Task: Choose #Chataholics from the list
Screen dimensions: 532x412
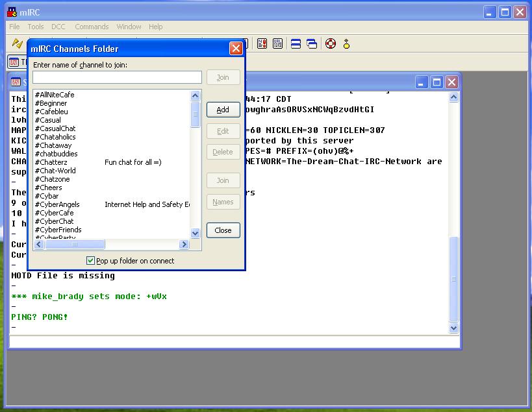Action: pyautogui.click(x=55, y=137)
